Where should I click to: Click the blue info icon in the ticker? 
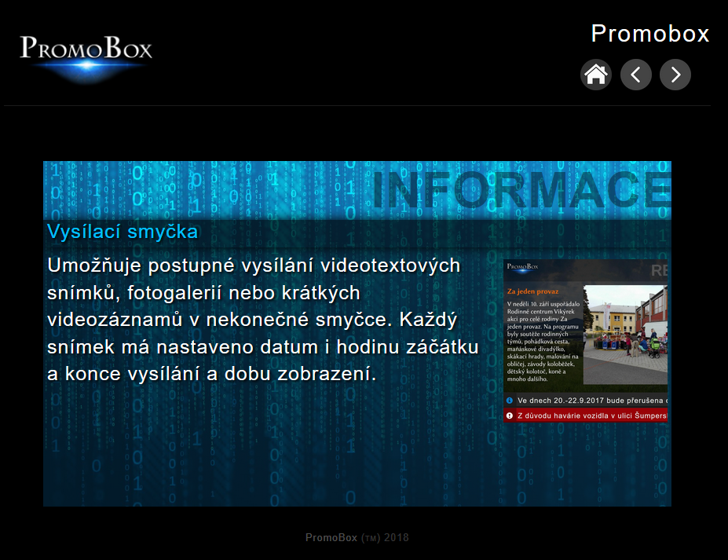pyautogui.click(x=510, y=401)
